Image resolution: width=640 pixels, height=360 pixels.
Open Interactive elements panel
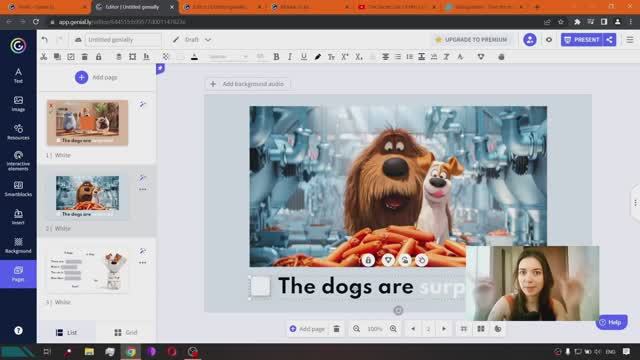point(18,160)
